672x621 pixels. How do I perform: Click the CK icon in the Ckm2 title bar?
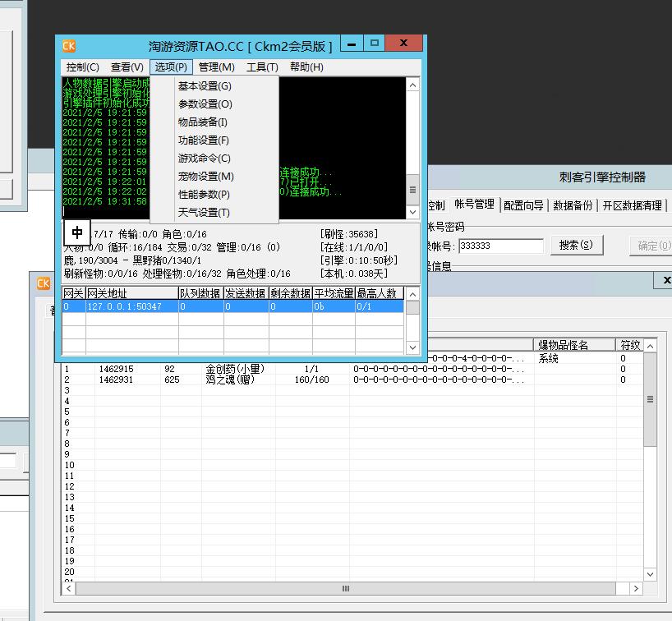pyautogui.click(x=69, y=45)
